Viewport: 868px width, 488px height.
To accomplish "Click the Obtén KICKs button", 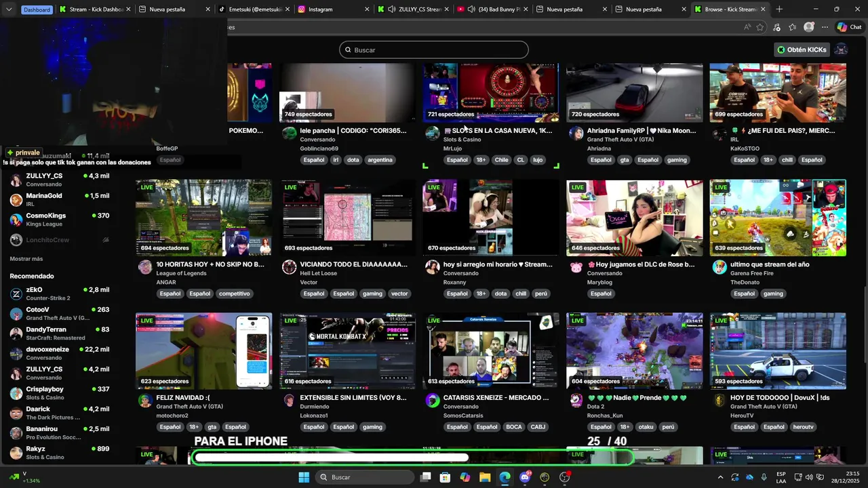I will click(x=802, y=49).
